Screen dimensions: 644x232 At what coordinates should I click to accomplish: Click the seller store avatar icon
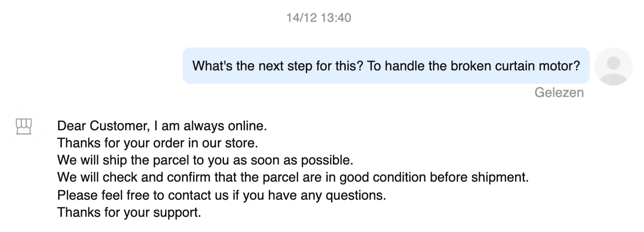23,126
